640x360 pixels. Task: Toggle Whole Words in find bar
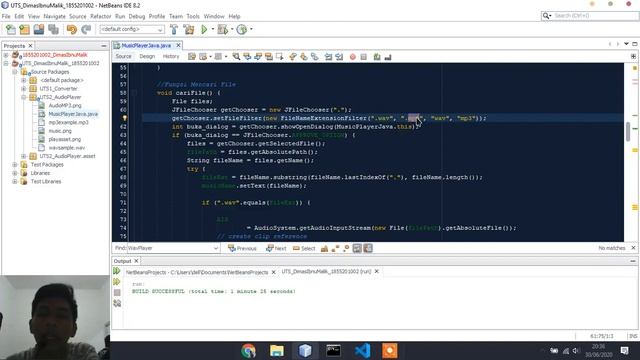pos(336,248)
